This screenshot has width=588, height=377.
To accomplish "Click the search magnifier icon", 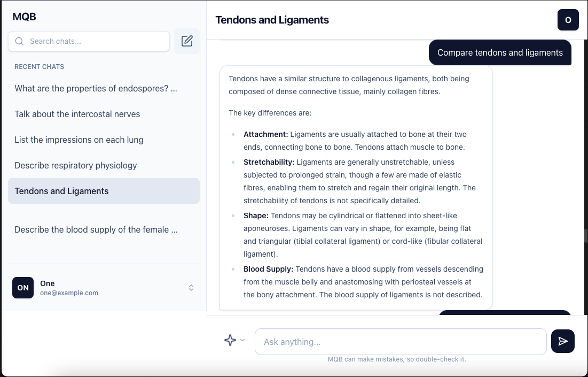I will click(20, 41).
